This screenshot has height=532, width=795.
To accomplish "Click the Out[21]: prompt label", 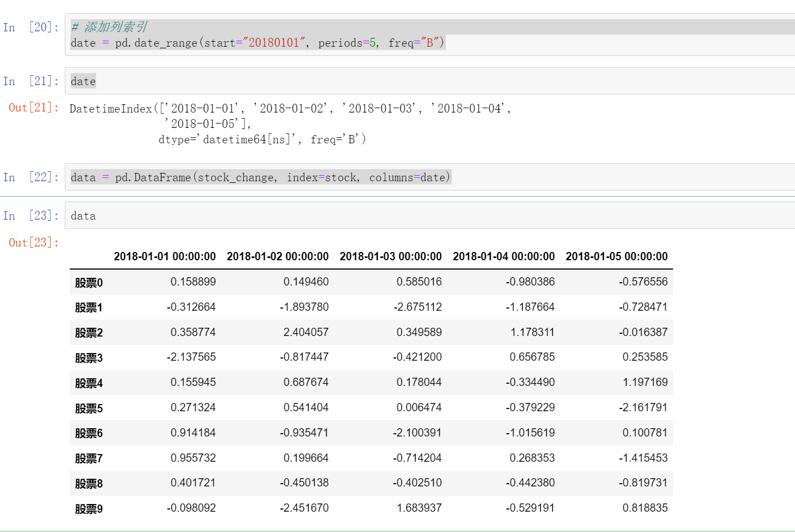I will point(33,108).
